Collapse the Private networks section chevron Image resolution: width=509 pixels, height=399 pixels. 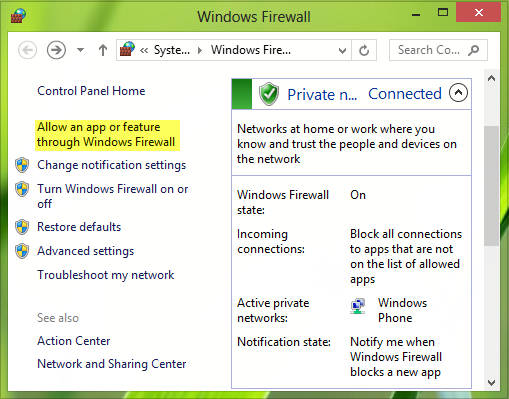pos(458,93)
